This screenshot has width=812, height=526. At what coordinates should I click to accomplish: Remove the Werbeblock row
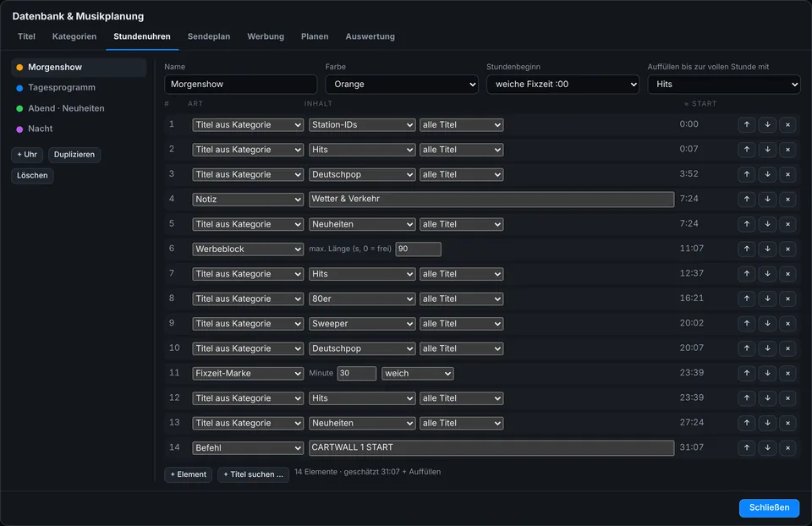pyautogui.click(x=787, y=249)
